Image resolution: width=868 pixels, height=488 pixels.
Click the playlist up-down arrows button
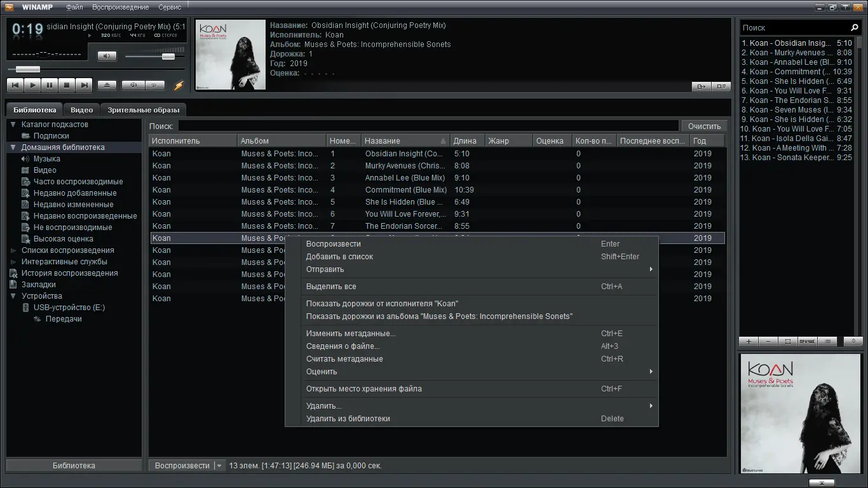[x=853, y=341]
